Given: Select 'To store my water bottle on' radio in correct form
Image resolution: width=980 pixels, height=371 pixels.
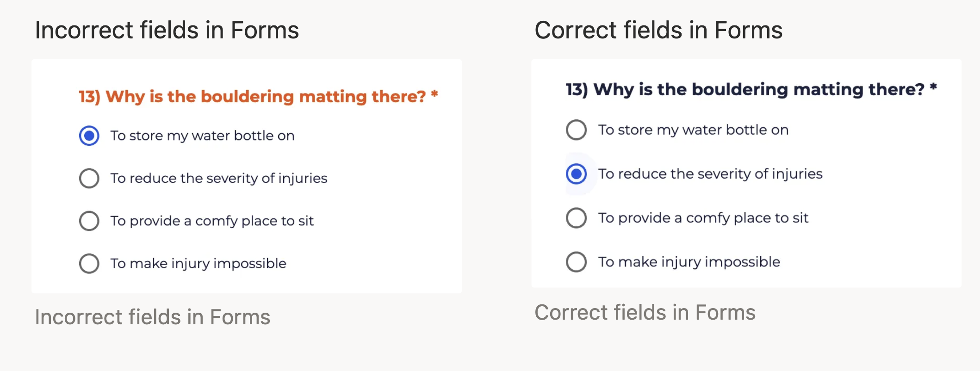Looking at the screenshot, I should (x=577, y=130).
